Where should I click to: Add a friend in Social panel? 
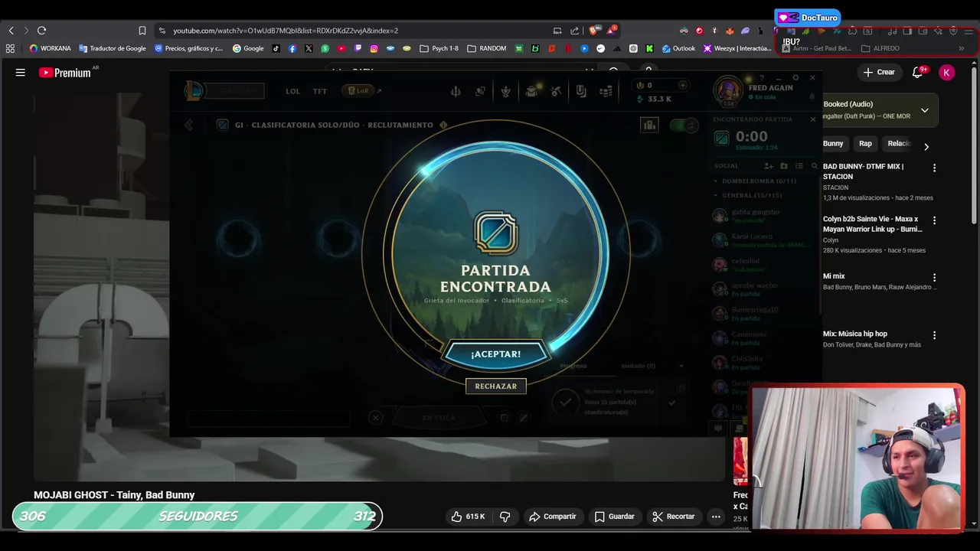pos(769,166)
